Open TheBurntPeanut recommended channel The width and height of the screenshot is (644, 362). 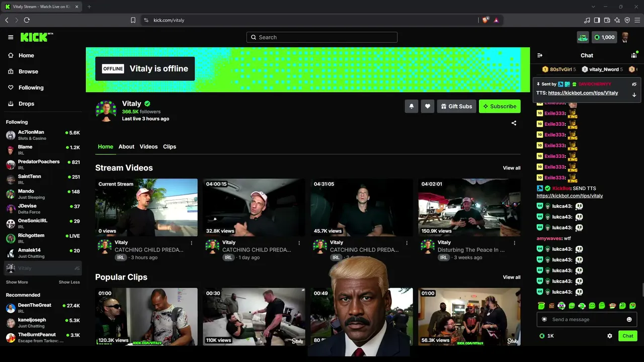(43, 337)
